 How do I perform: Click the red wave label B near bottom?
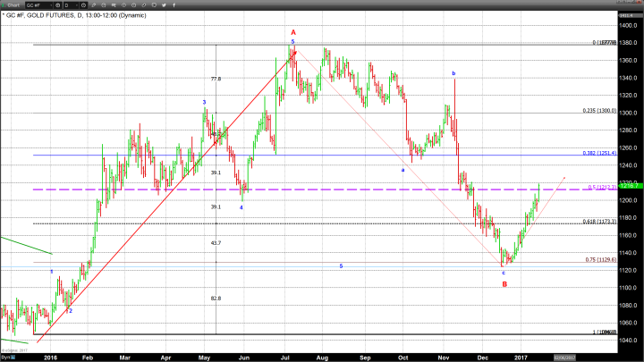pos(504,283)
